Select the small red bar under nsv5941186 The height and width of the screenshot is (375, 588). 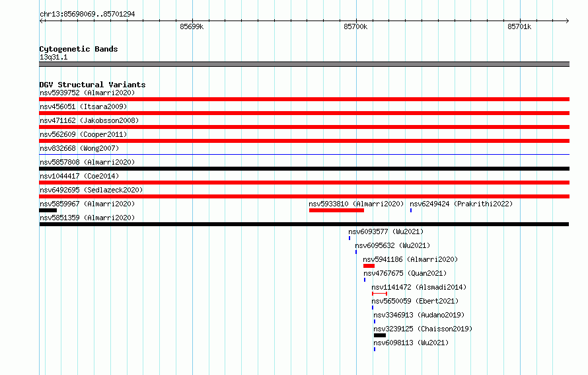369,266
